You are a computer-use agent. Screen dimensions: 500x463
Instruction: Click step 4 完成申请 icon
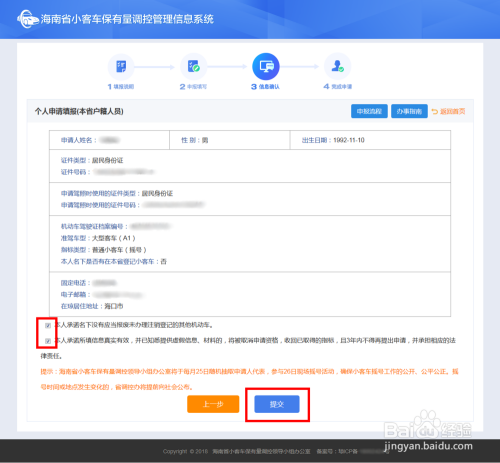[x=337, y=66]
